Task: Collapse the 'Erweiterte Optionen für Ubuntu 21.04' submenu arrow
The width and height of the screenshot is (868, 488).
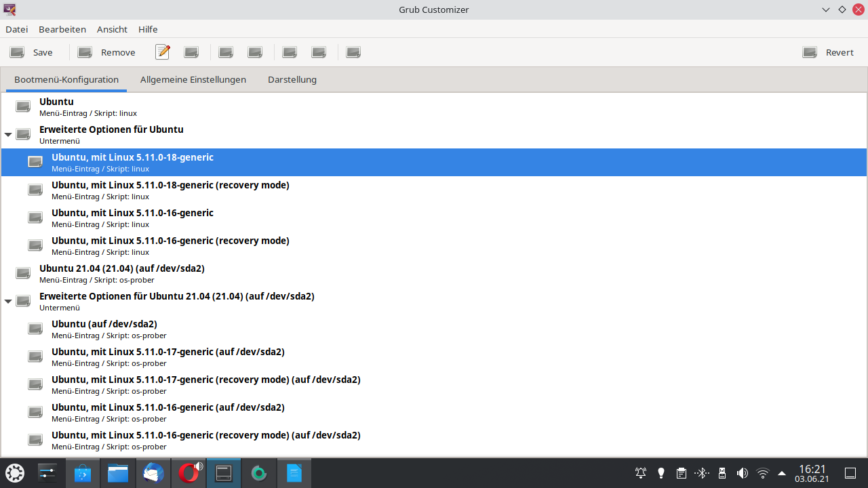Action: pos(8,302)
